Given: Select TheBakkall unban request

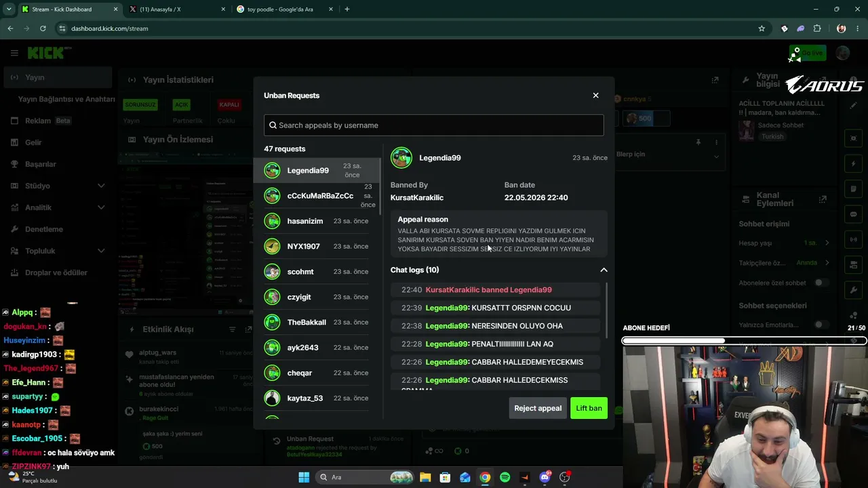Looking at the screenshot, I should pyautogui.click(x=317, y=322).
